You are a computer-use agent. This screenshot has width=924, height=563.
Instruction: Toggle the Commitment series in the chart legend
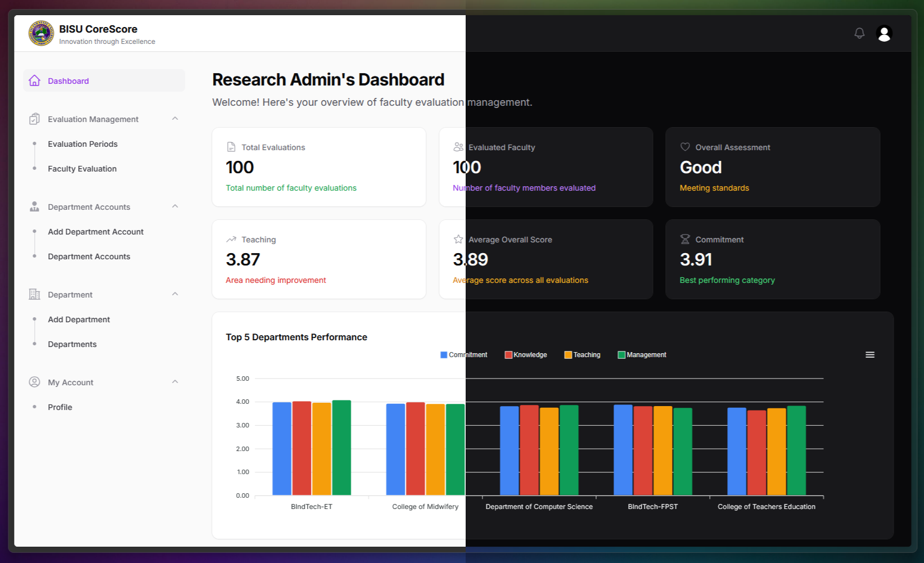click(x=463, y=354)
